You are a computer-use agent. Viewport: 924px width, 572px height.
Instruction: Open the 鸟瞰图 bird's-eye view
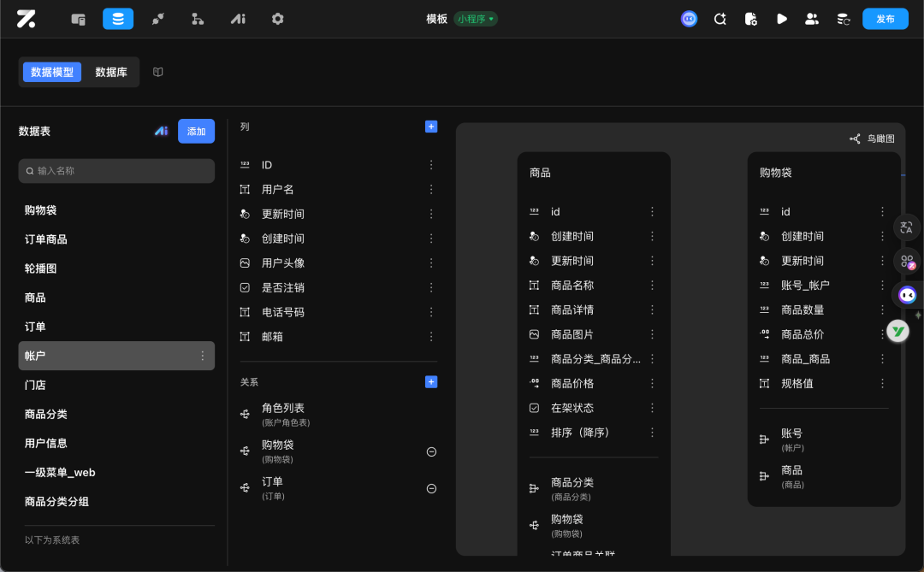(x=872, y=139)
